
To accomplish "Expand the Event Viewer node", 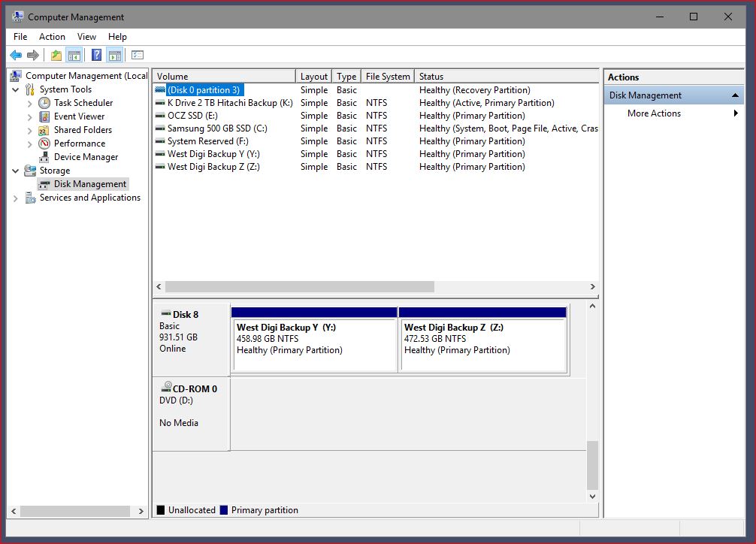I will [x=29, y=116].
